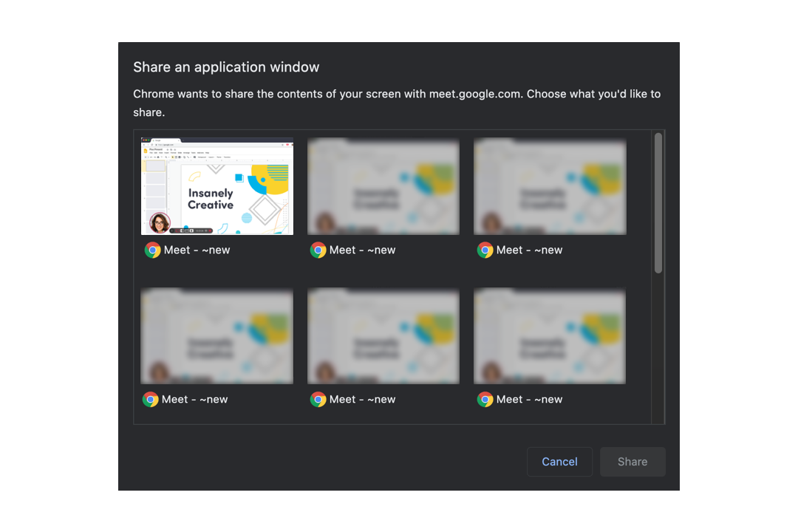
Task: Select the unblurred Insanely Creative window preview
Action: pos(217,186)
